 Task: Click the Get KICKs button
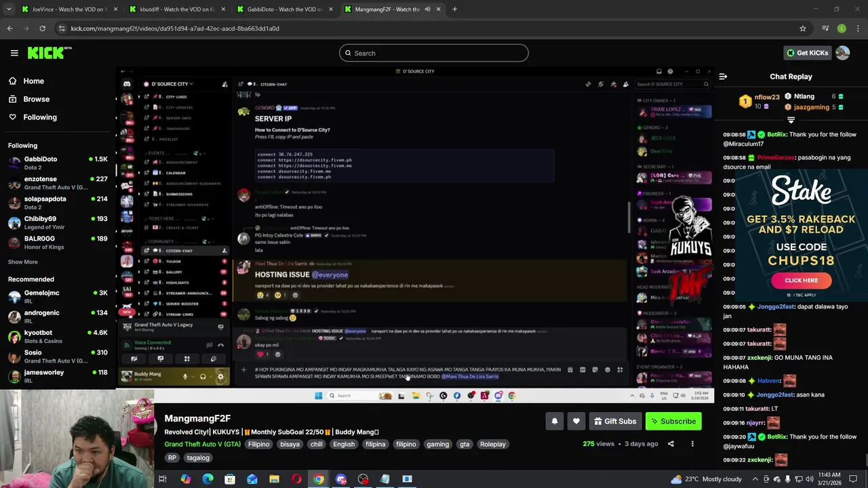point(807,53)
